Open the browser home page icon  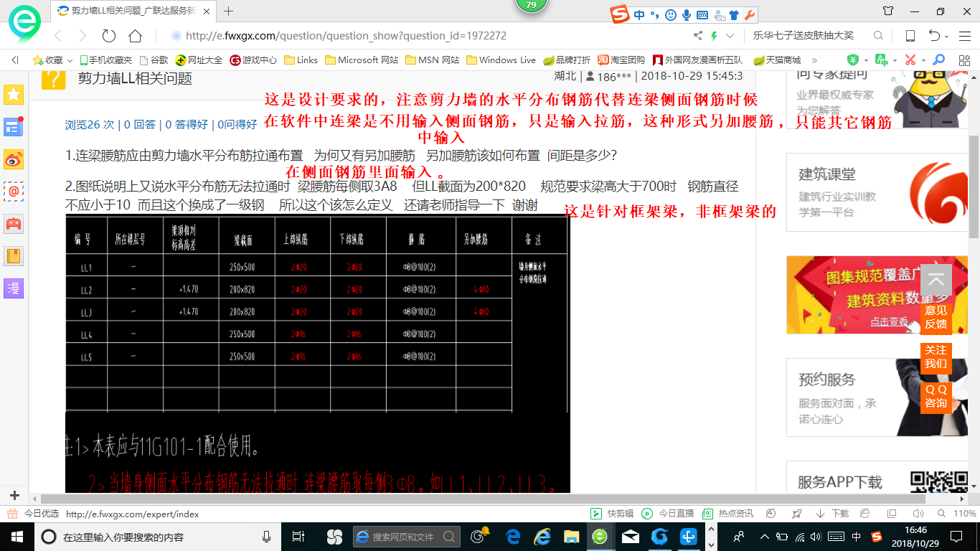point(135,36)
